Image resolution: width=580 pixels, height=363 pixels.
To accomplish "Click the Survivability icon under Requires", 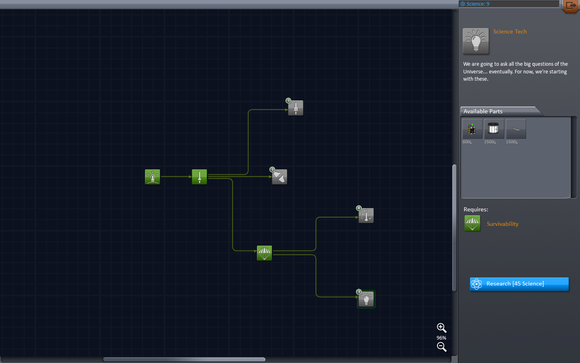I will pyautogui.click(x=472, y=223).
